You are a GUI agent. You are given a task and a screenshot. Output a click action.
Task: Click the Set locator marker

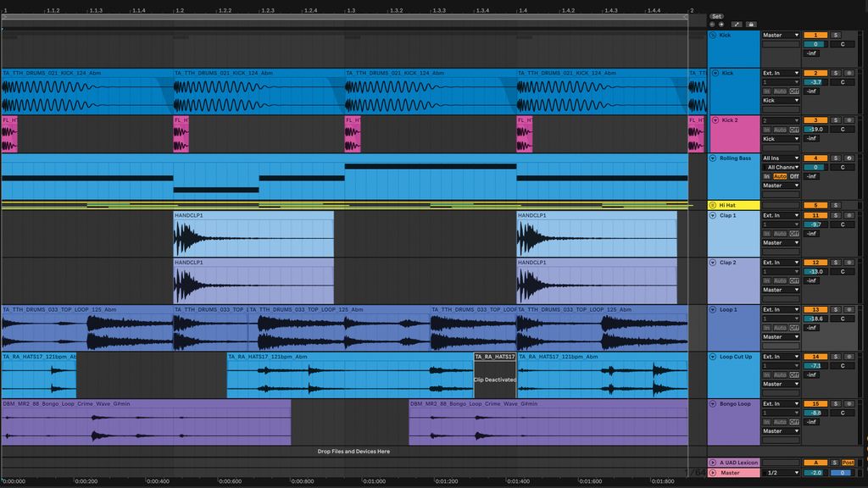[716, 15]
